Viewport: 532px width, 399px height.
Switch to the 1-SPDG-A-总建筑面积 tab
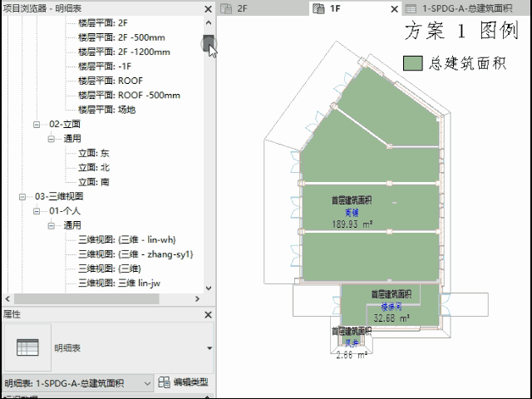point(465,8)
